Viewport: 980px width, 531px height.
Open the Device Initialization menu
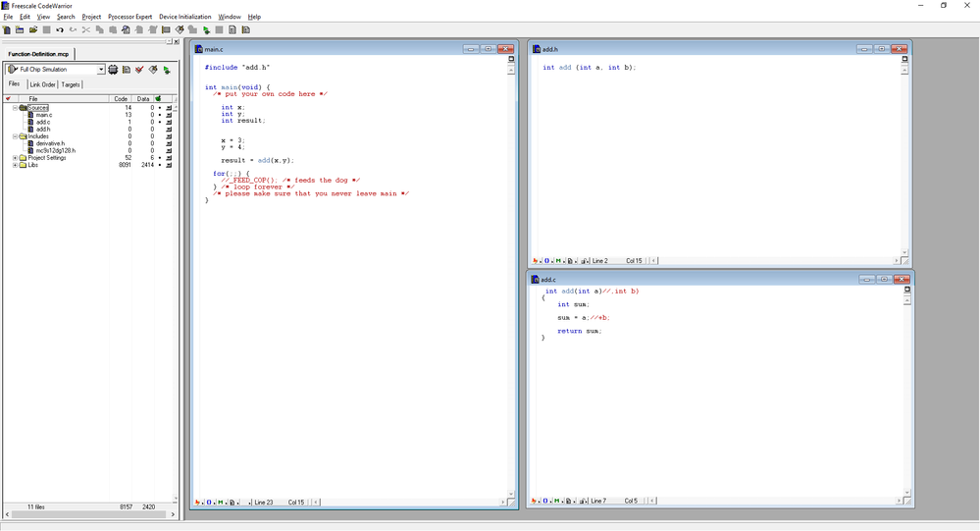coord(185,17)
